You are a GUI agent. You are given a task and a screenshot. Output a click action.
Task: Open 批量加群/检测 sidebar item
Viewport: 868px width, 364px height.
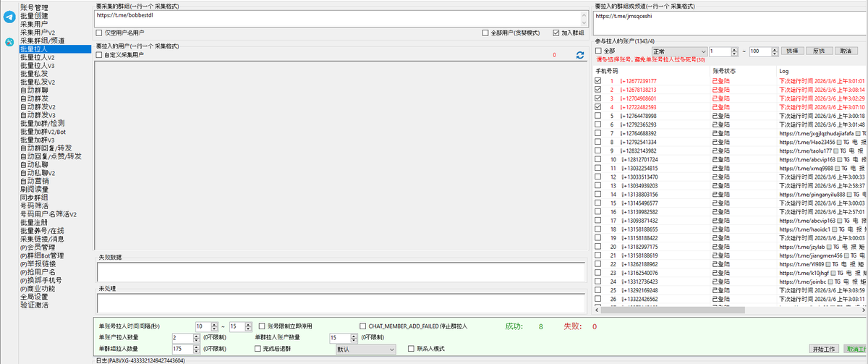click(42, 123)
